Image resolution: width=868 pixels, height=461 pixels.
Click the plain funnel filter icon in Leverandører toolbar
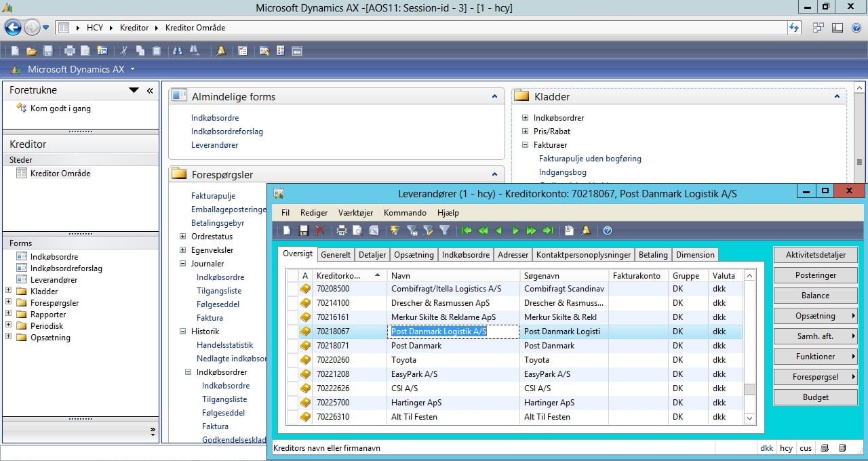[x=444, y=230]
